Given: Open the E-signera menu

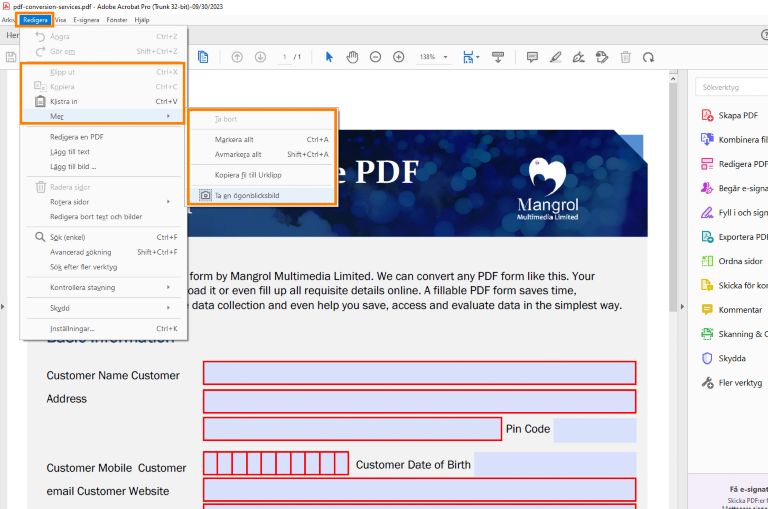Looking at the screenshot, I should (x=86, y=20).
